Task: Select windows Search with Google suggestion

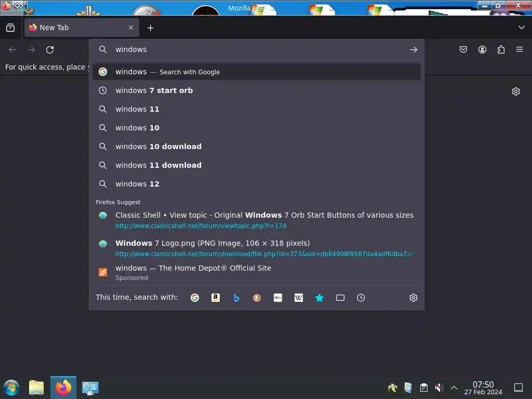Action: pyautogui.click(x=257, y=72)
